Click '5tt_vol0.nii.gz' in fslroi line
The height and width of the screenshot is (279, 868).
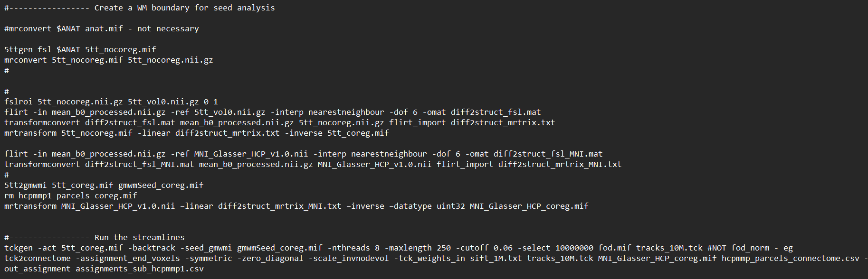163,102
